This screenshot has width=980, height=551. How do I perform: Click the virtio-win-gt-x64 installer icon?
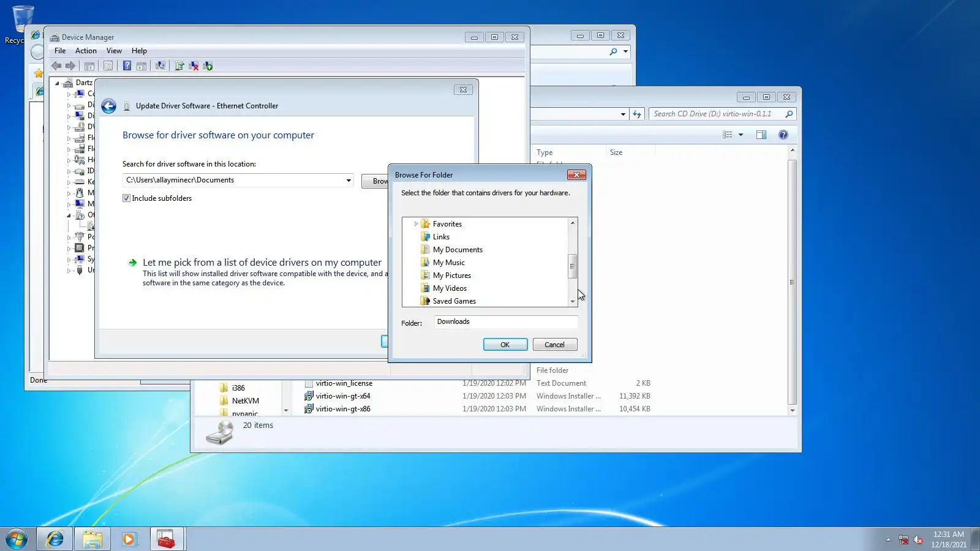[309, 396]
